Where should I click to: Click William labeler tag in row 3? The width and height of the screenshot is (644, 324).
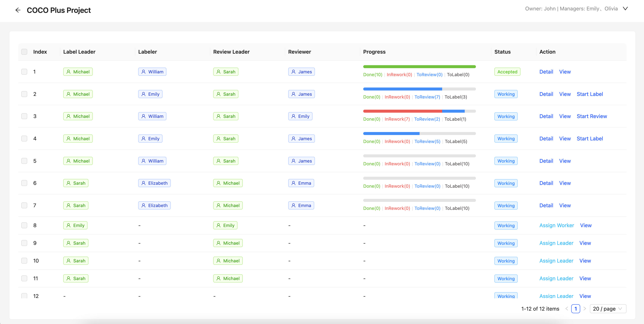(152, 116)
